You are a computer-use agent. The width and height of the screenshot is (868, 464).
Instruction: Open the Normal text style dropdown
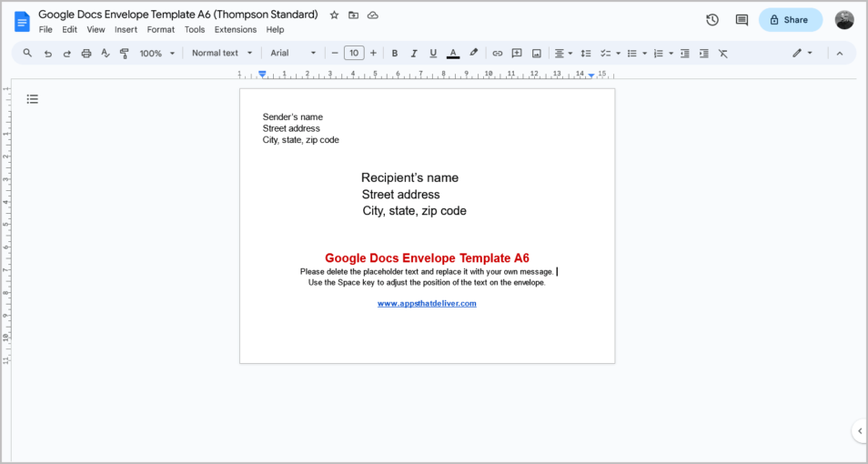click(222, 53)
